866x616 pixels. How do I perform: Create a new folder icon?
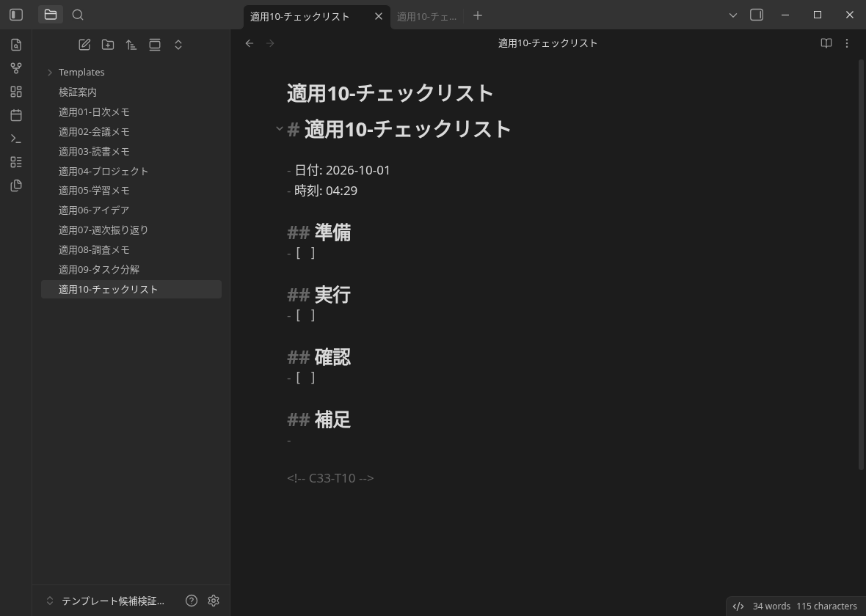click(x=108, y=45)
